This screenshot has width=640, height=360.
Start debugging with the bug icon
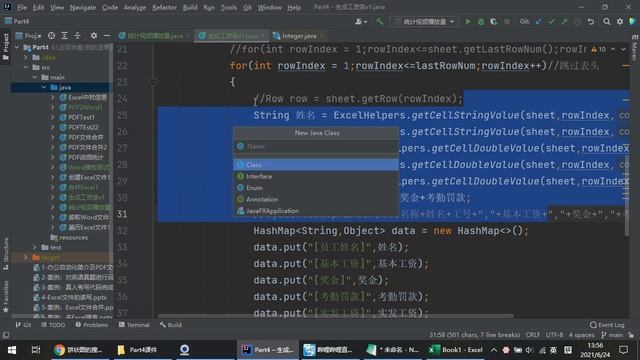click(481, 22)
